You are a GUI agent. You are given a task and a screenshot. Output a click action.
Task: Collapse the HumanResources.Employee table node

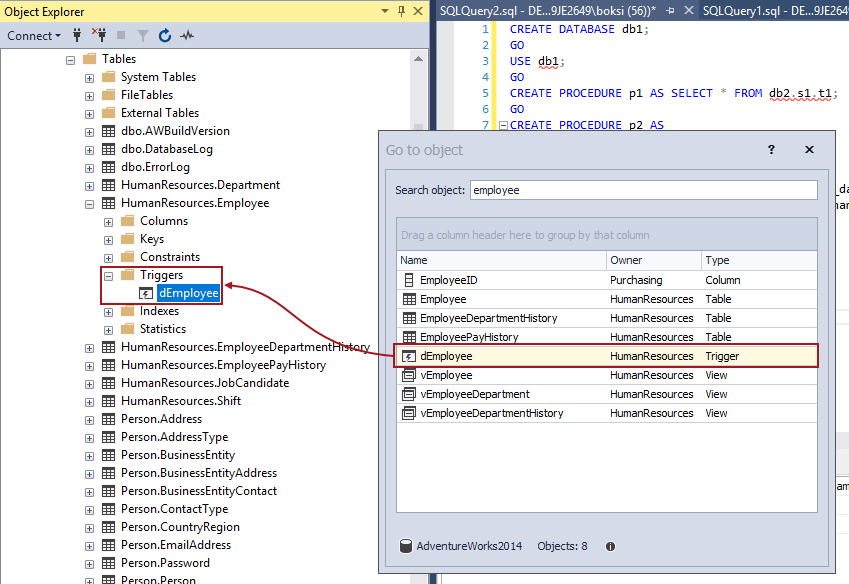click(89, 203)
